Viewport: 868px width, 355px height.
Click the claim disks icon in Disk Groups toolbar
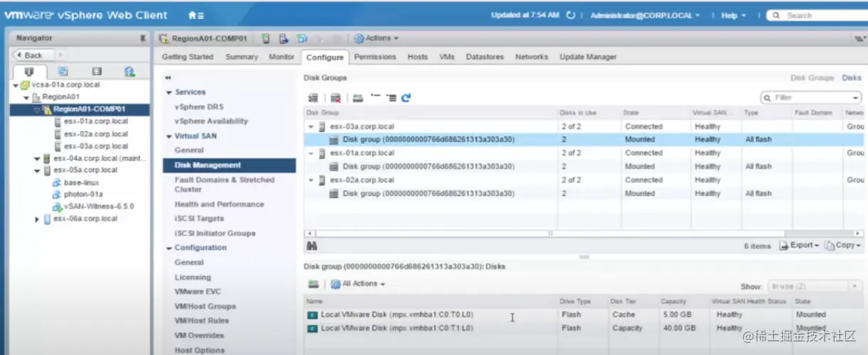point(313,98)
